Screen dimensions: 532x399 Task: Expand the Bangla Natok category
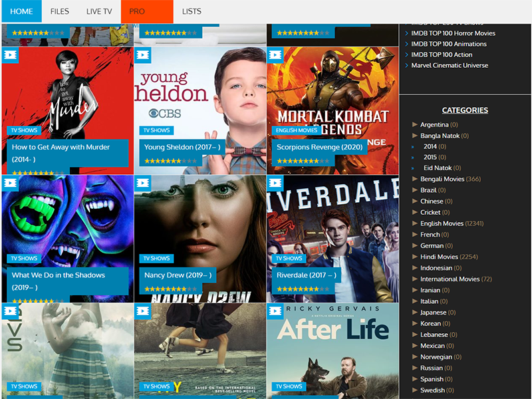coord(415,136)
